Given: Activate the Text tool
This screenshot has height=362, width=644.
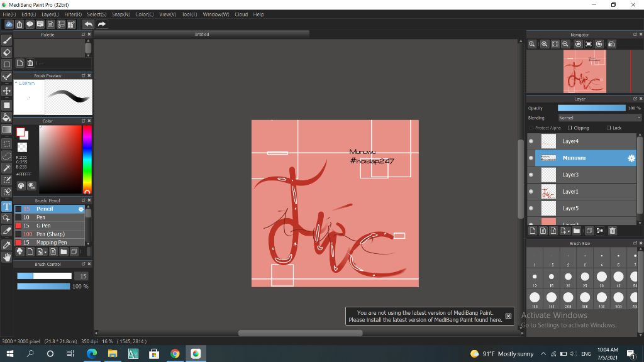Looking at the screenshot, I should [x=6, y=206].
